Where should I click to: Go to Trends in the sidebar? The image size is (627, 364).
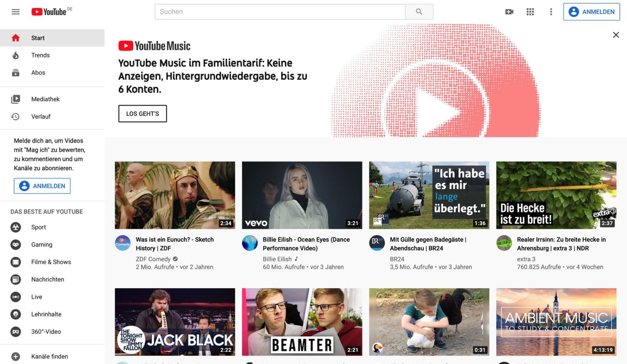(40, 55)
